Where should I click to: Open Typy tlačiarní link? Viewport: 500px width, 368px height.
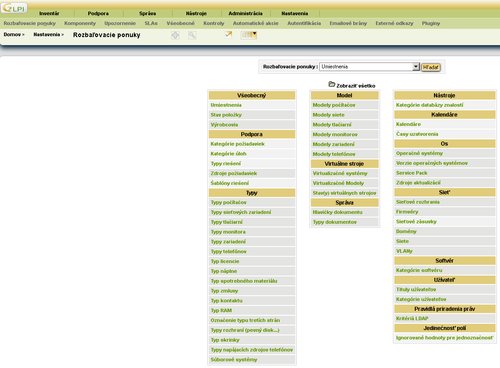226,222
